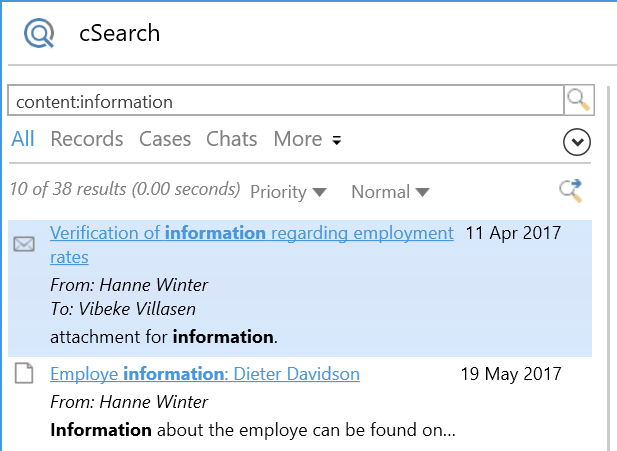This screenshot has height=451, width=617.
Task: Select the result dated 11 Apr 2017
Action: pos(514,233)
